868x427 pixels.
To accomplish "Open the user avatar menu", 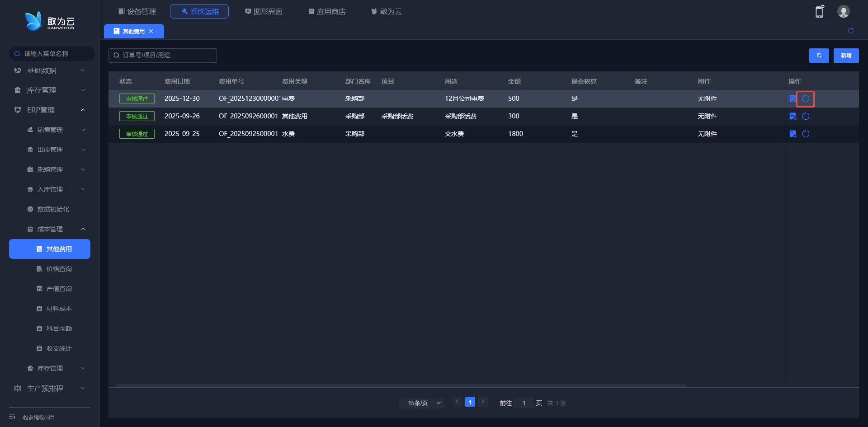I will click(843, 12).
